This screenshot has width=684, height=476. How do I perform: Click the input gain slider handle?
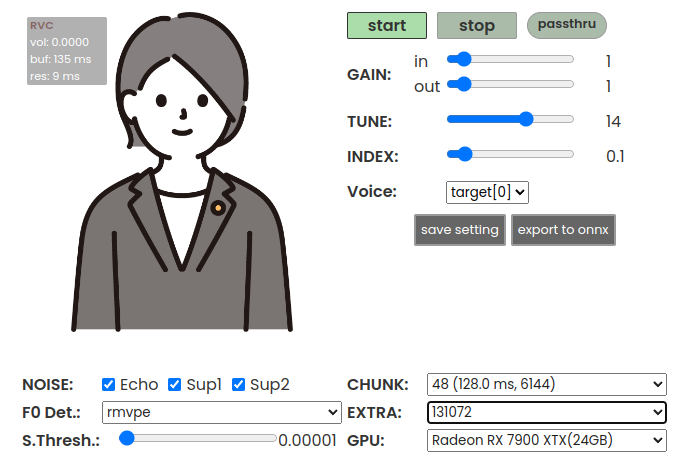tap(465, 59)
